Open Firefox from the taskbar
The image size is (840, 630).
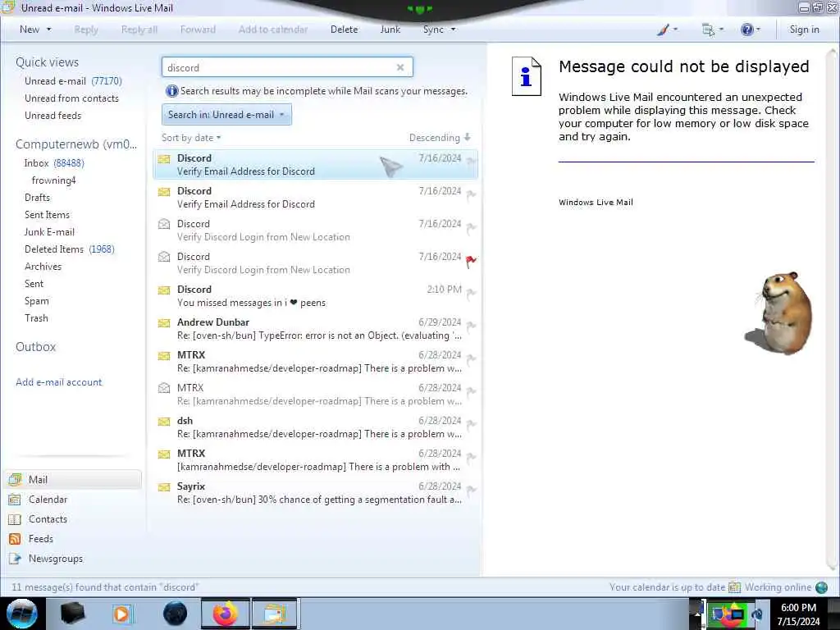tap(226, 614)
